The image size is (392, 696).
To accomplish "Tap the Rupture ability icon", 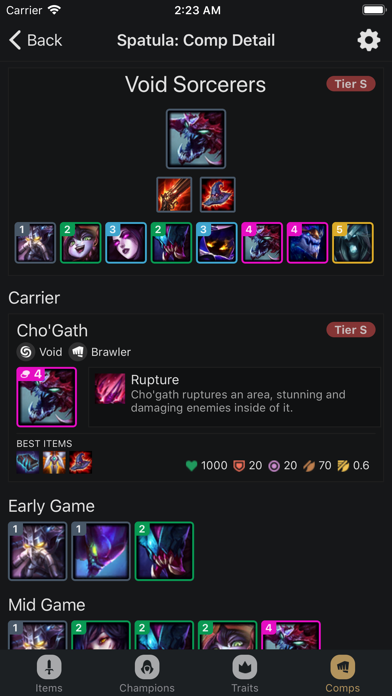I will (x=110, y=388).
